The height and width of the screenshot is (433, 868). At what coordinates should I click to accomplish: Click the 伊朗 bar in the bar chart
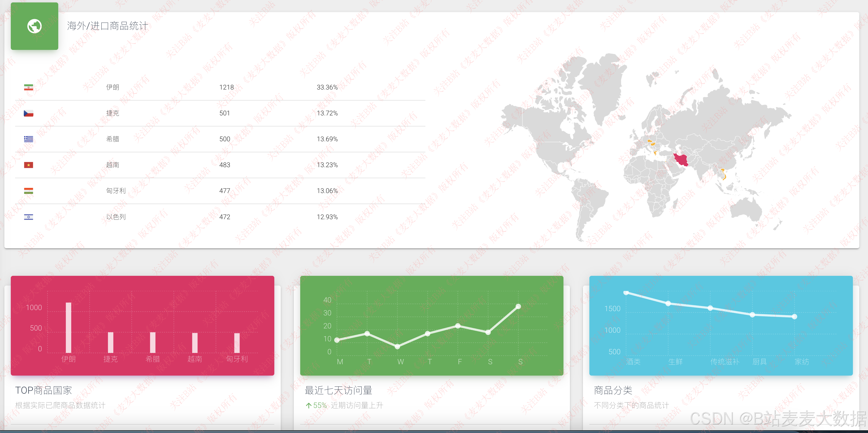69,328
